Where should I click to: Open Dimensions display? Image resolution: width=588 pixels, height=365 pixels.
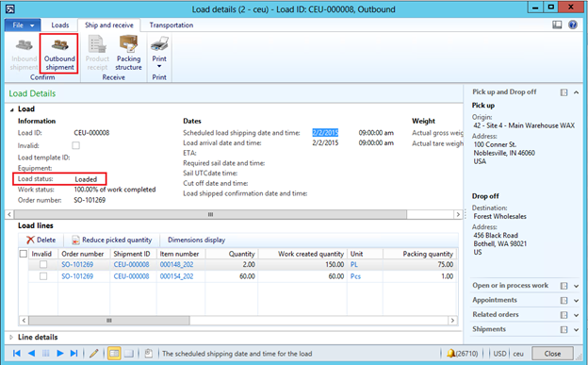[197, 240]
